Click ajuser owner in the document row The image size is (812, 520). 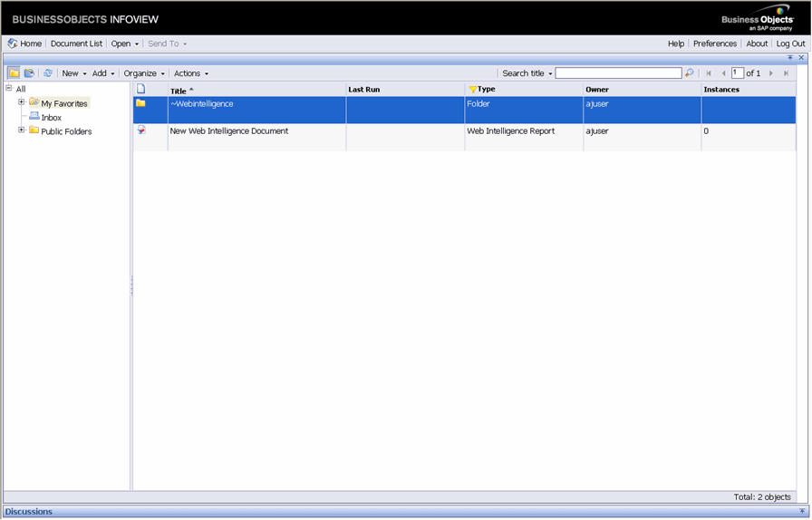point(597,131)
